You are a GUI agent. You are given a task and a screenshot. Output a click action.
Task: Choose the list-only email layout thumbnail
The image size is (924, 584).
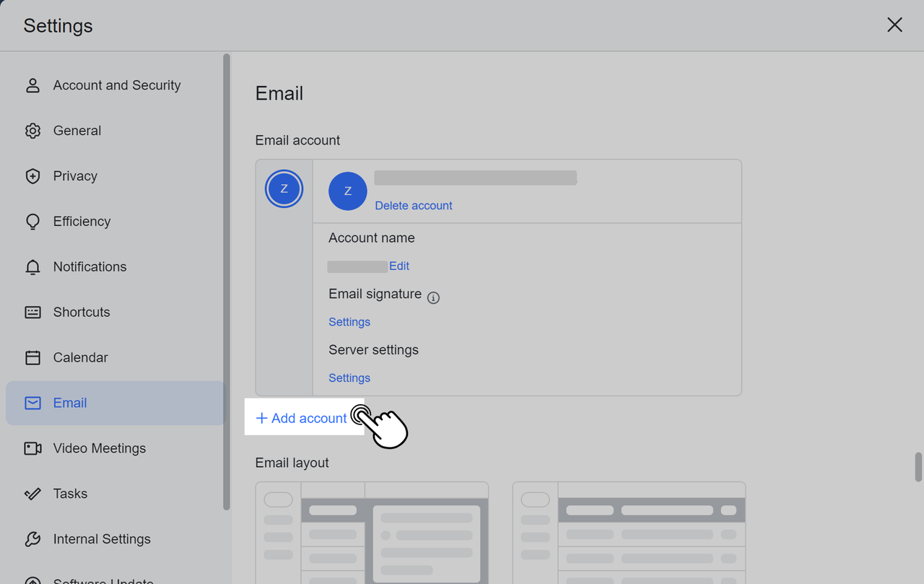click(629, 533)
